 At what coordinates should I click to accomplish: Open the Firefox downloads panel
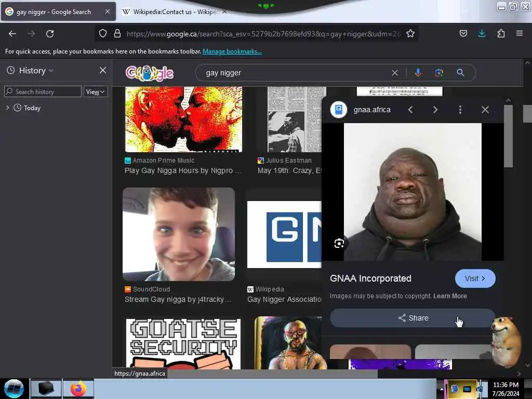click(x=482, y=33)
